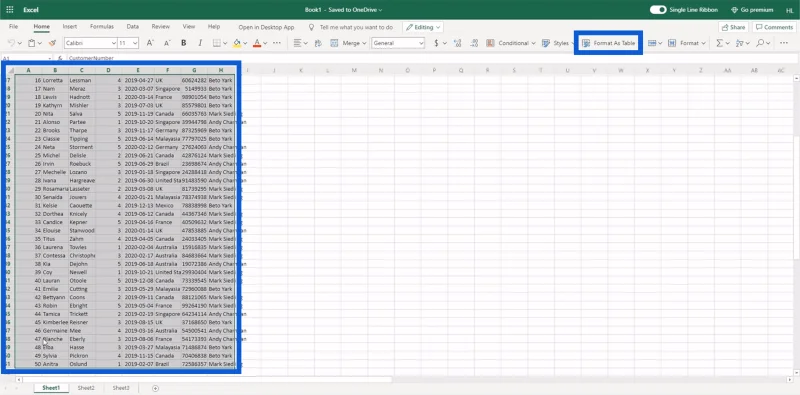Select the Sheet2 tab

[x=86, y=388]
